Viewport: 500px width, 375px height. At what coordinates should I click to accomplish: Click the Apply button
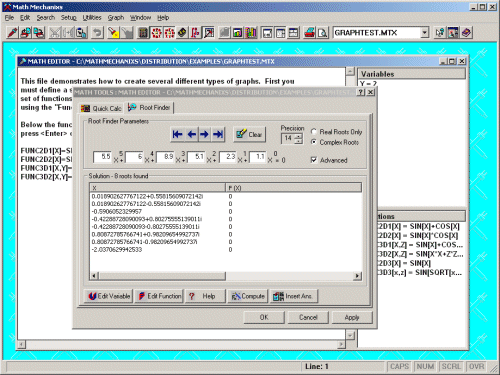(352, 317)
